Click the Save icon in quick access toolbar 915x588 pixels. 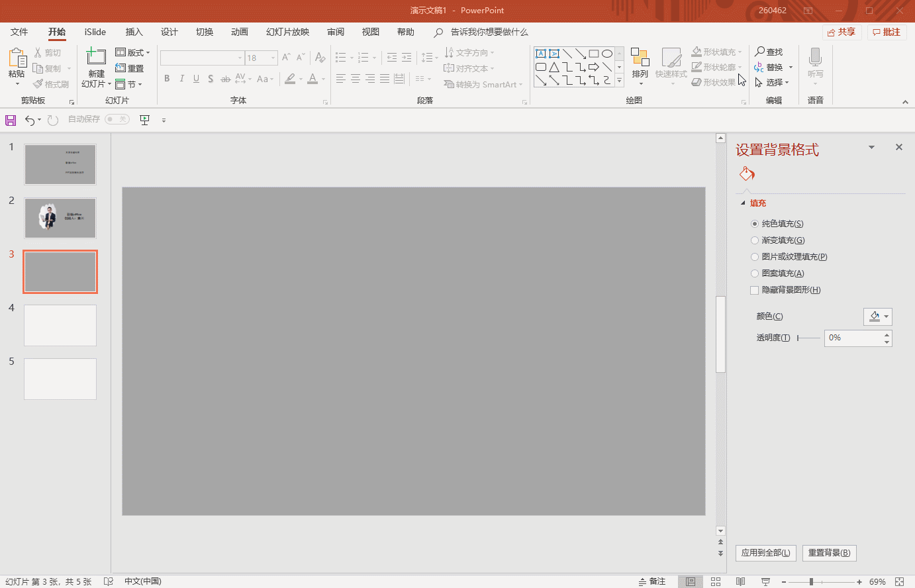(x=11, y=120)
